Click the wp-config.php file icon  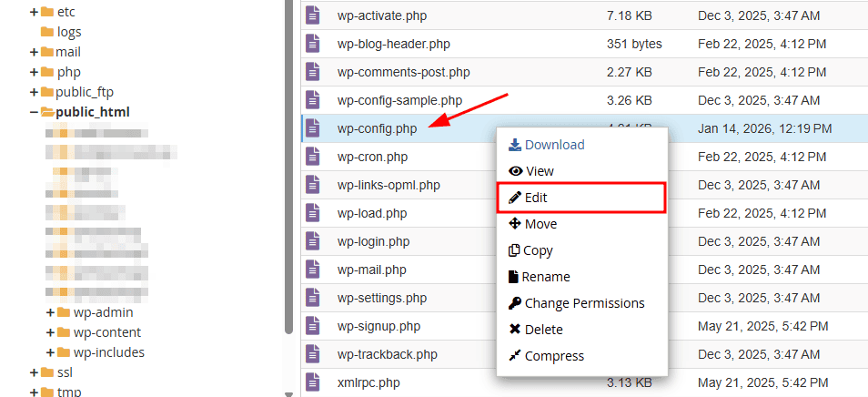point(313,128)
